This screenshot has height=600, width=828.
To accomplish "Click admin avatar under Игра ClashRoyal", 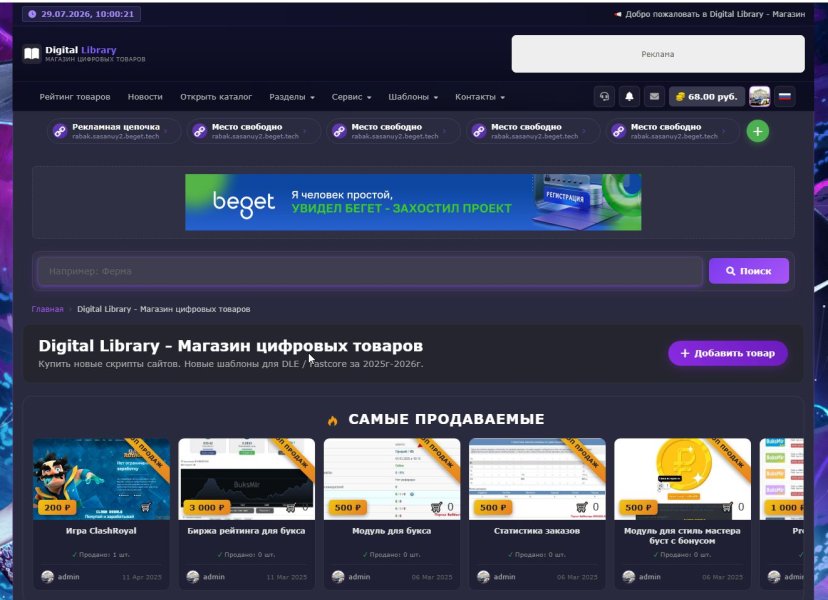I will [x=48, y=577].
